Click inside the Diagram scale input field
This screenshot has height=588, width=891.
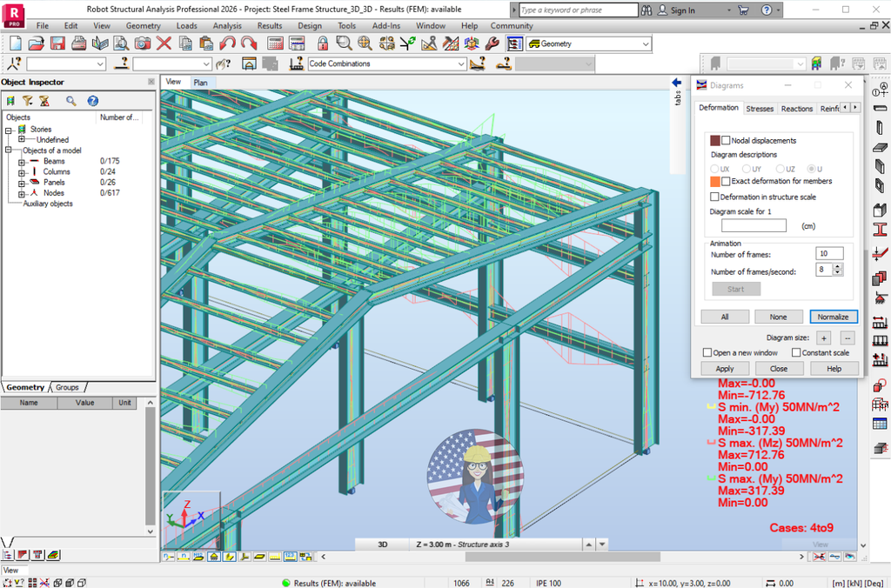pyautogui.click(x=753, y=224)
